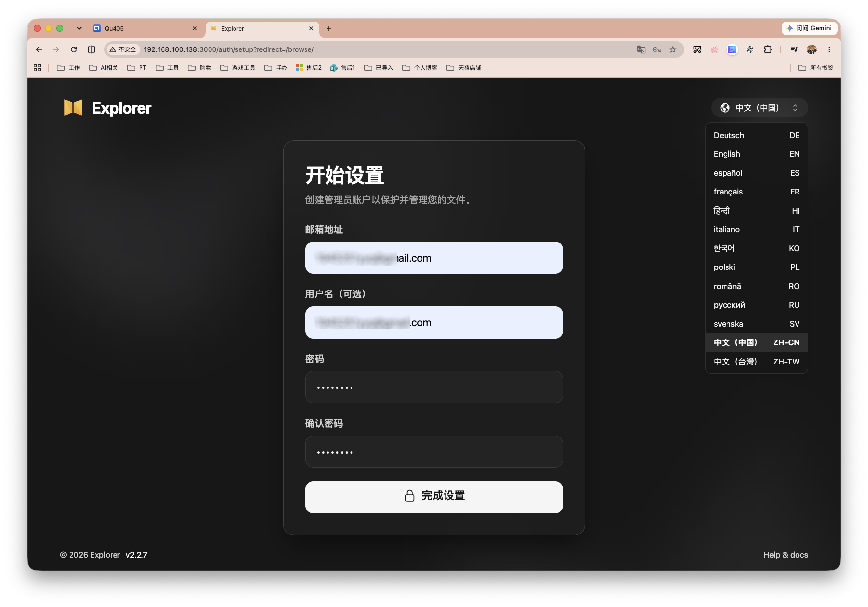Open the language selector dropdown
Screen dimensions: 868x607
click(759, 108)
